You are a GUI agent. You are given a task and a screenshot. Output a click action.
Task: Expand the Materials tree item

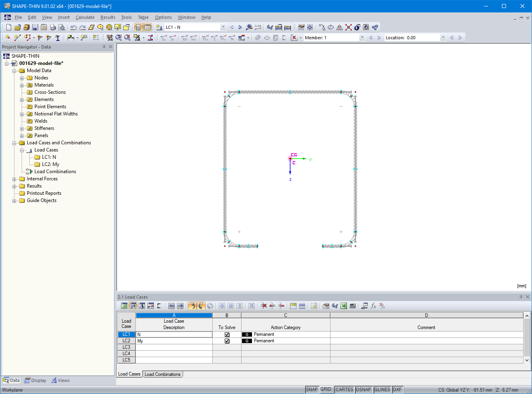pyautogui.click(x=22, y=85)
